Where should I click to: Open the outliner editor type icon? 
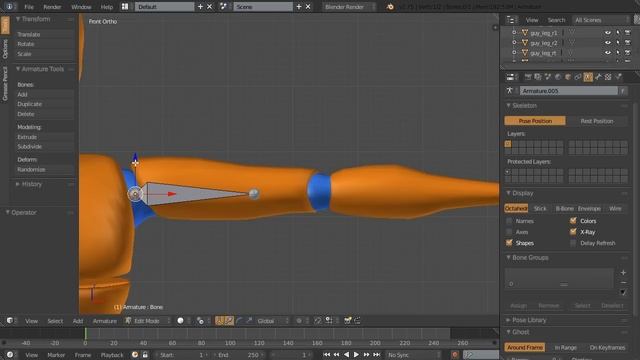pyautogui.click(x=510, y=20)
